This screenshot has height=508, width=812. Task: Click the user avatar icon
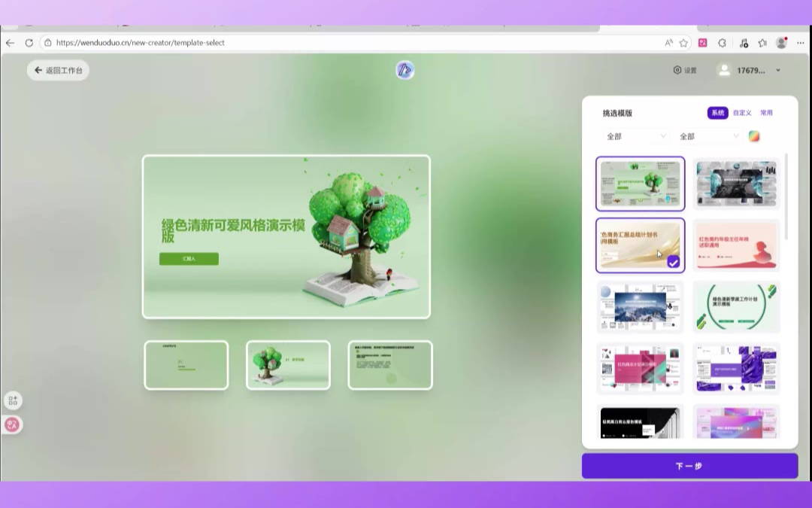(x=724, y=70)
